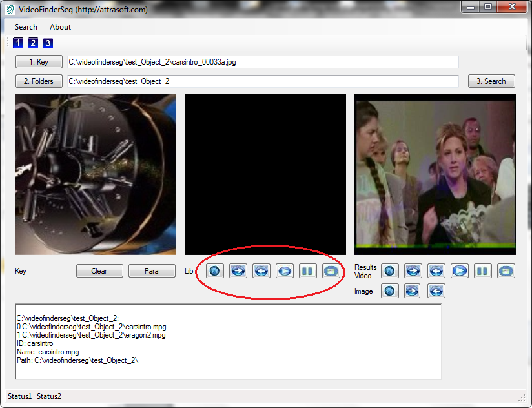Click toolbar step 3 icon

(x=48, y=43)
